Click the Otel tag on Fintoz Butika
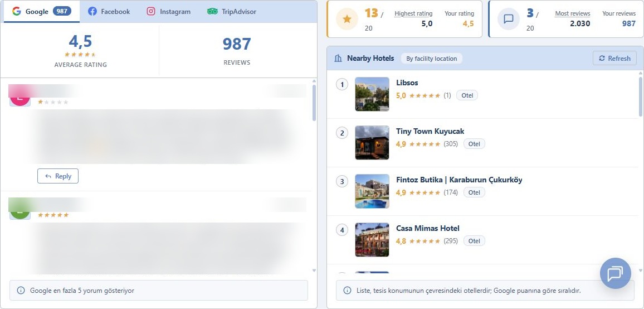The image size is (644, 309). (474, 192)
